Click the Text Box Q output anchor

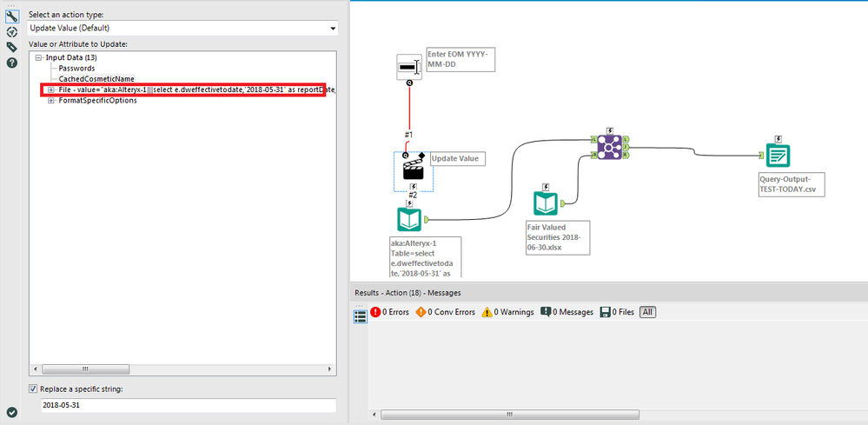(x=409, y=83)
